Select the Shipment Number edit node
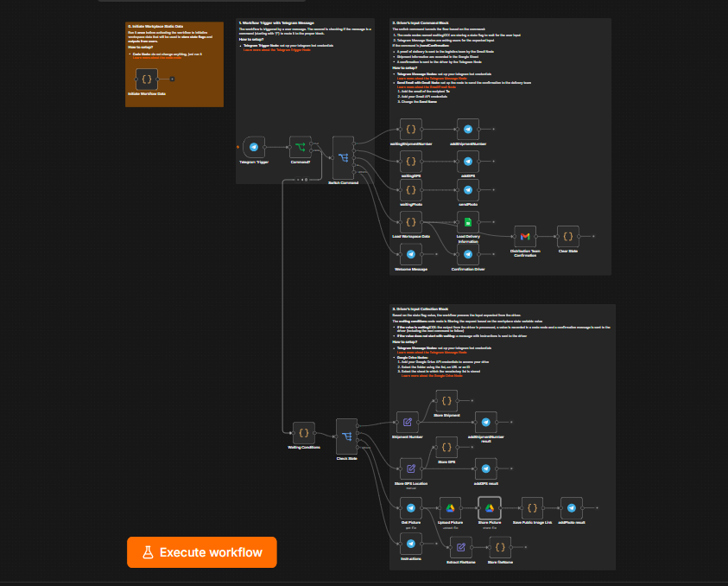Viewport: 728px width, 586px height. pyautogui.click(x=407, y=423)
